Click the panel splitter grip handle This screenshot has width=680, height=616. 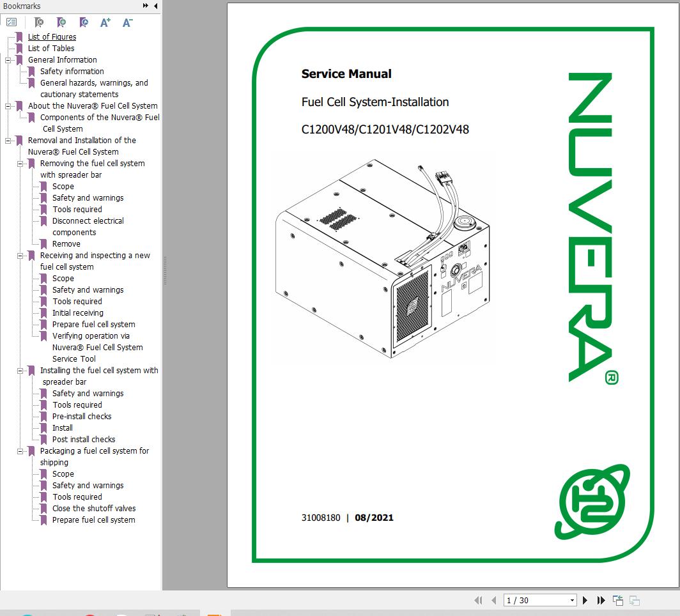(165, 270)
